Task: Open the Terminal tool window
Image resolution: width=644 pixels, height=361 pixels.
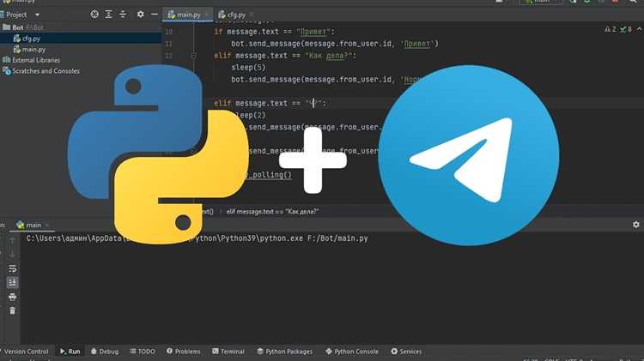Action: click(x=228, y=352)
